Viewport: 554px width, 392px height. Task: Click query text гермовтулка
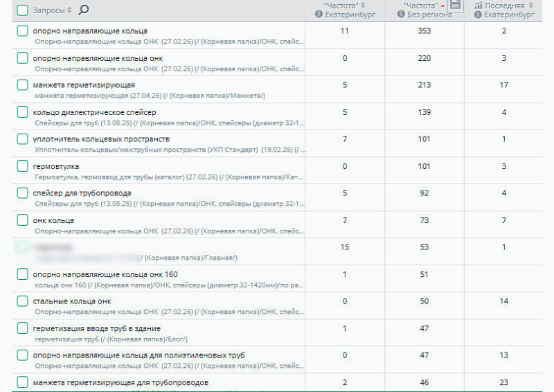coord(56,166)
